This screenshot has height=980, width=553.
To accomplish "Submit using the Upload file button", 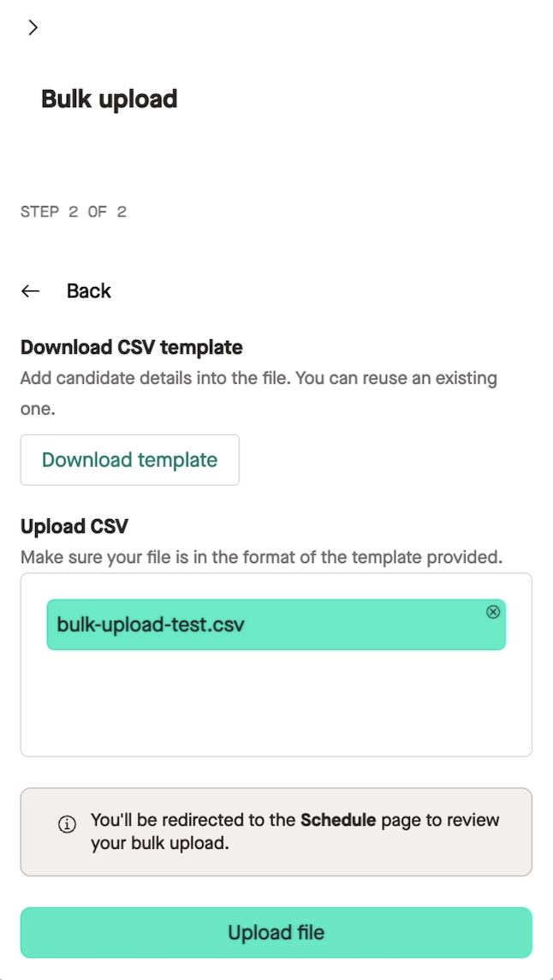I will [276, 933].
